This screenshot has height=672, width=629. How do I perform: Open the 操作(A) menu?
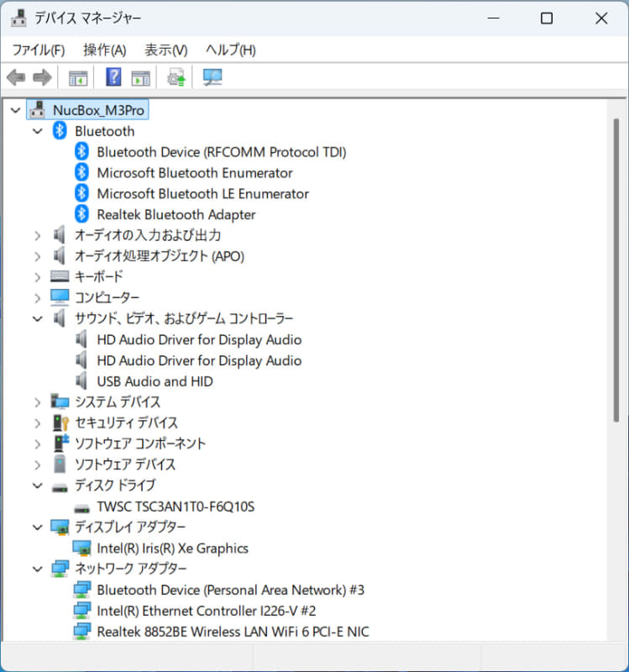click(104, 50)
